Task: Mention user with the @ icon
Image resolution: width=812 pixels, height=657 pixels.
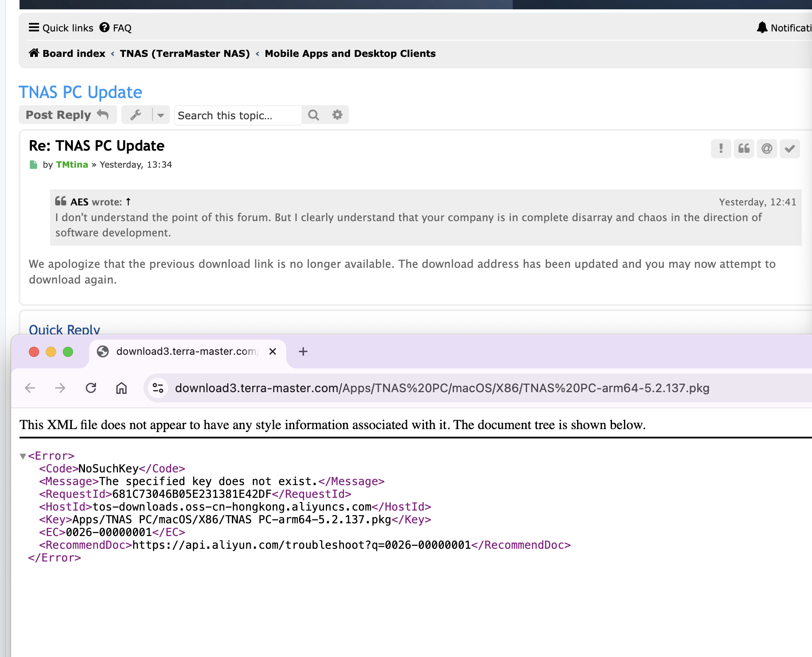Action: (767, 149)
